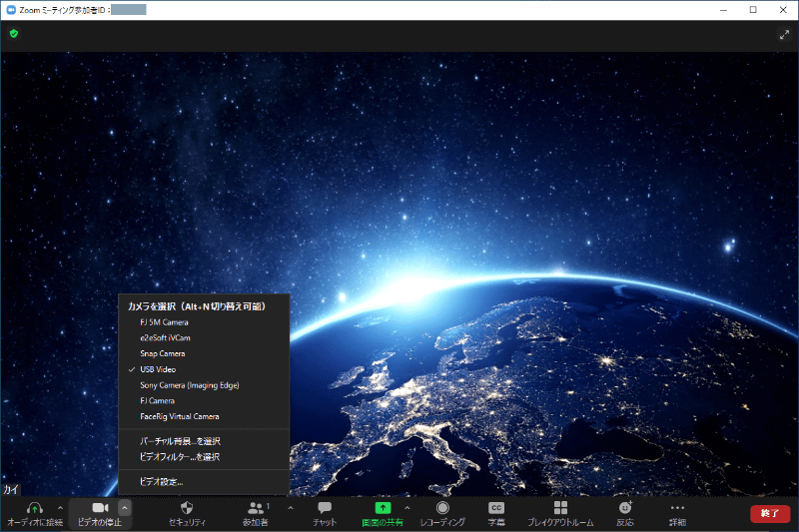The height and width of the screenshot is (532, 799).
Task: Click the green Share Screen icon
Action: (383, 508)
